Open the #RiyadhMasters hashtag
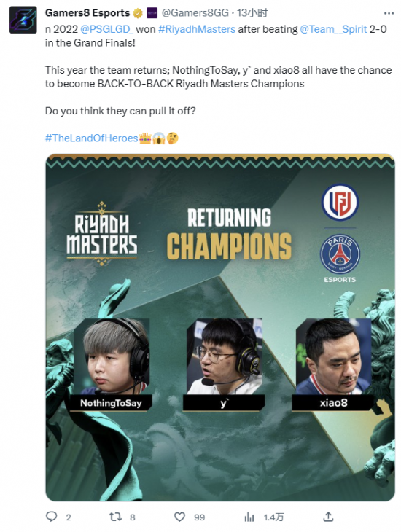 (197, 29)
